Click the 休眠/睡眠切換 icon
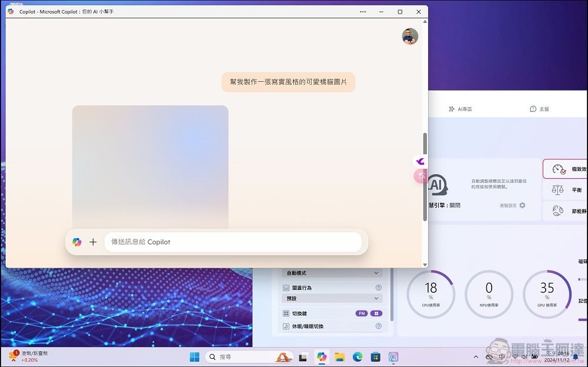 pos(286,326)
